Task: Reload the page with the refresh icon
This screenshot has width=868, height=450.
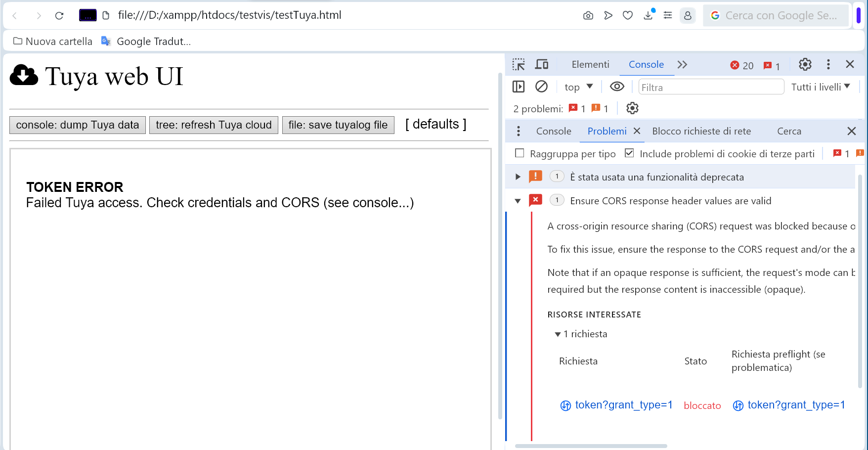Action: (x=59, y=16)
